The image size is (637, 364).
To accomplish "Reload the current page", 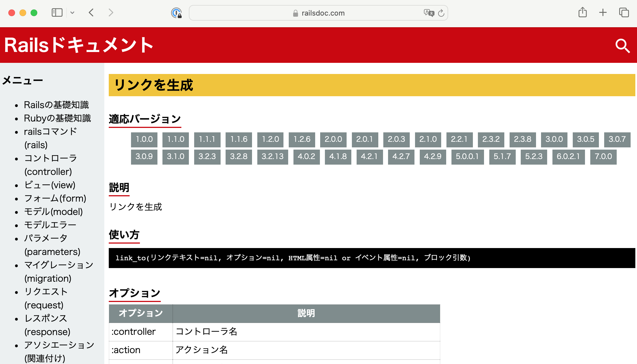I will pyautogui.click(x=441, y=13).
